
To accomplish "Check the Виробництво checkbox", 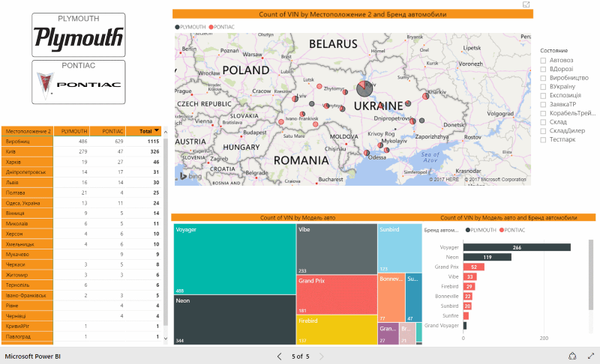I will click(x=543, y=78).
